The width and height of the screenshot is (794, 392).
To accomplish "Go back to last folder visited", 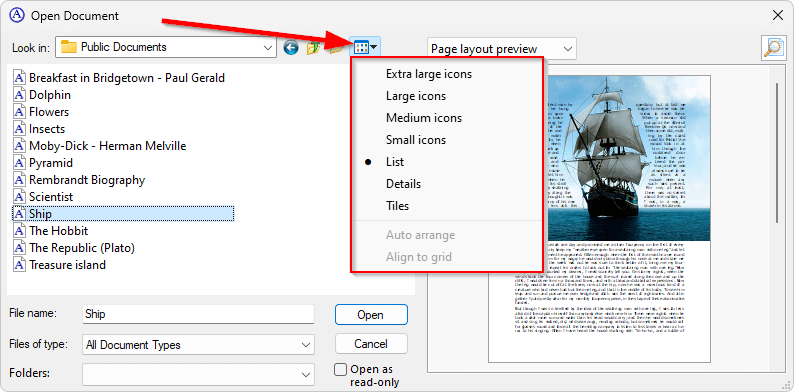I will pyautogui.click(x=291, y=48).
